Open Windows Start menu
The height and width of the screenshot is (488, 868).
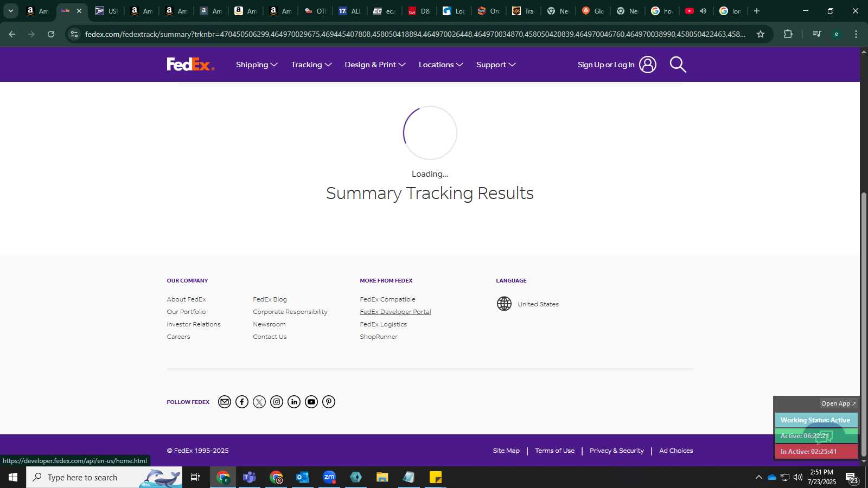click(13, 477)
